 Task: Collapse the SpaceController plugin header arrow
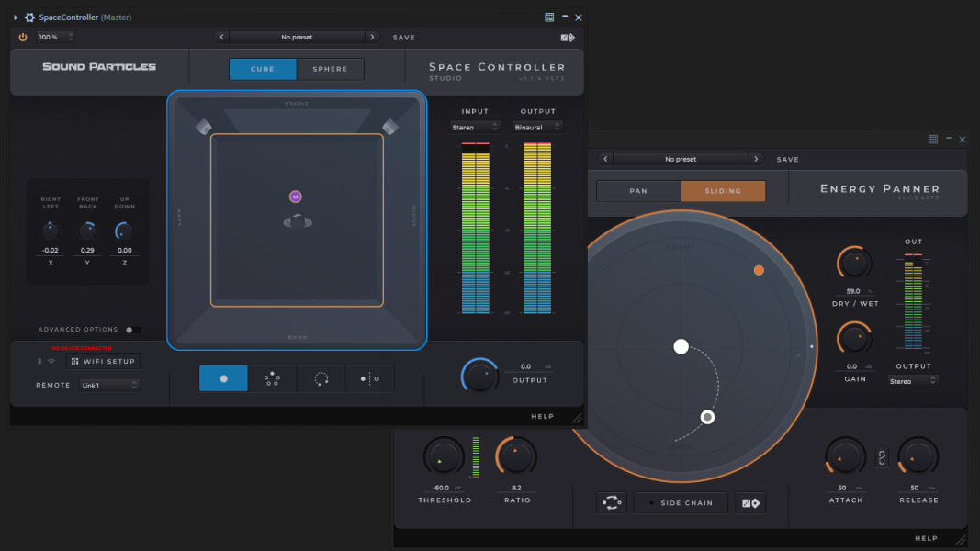pos(16,17)
